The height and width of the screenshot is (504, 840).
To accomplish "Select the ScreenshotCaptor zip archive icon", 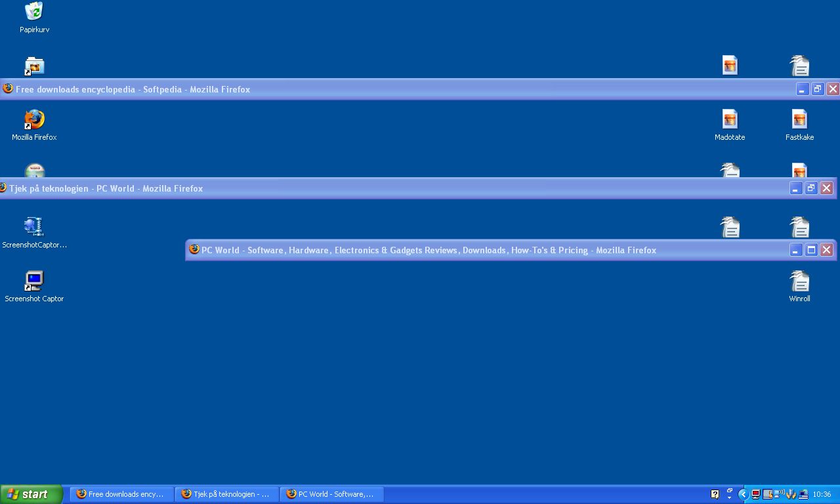I will tap(34, 232).
